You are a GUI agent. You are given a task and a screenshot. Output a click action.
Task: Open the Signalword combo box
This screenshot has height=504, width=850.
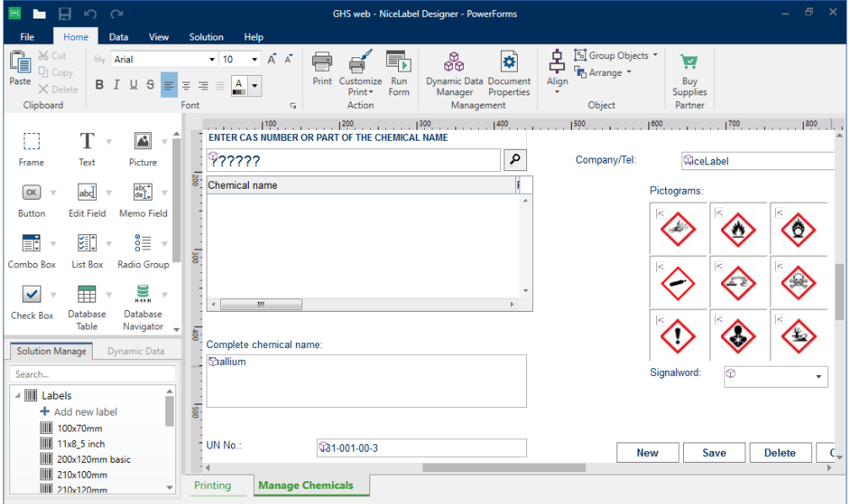[x=819, y=377]
